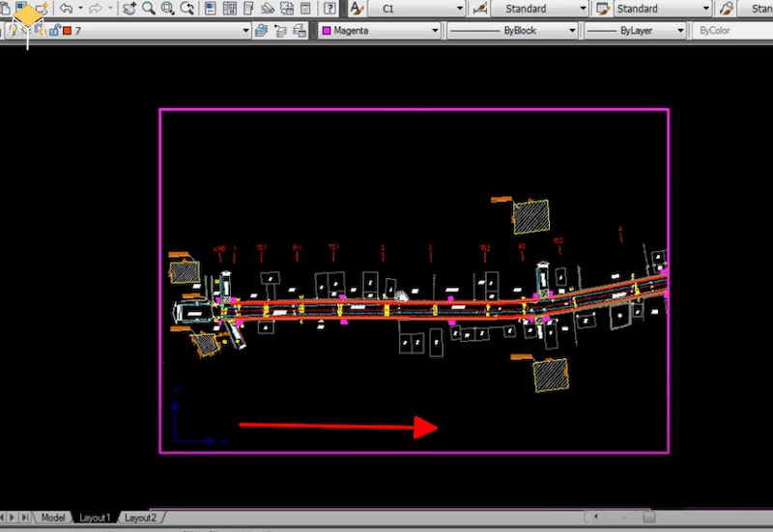Toggle layer 7 lock padlock icon
The width and height of the screenshot is (773, 532).
54,30
